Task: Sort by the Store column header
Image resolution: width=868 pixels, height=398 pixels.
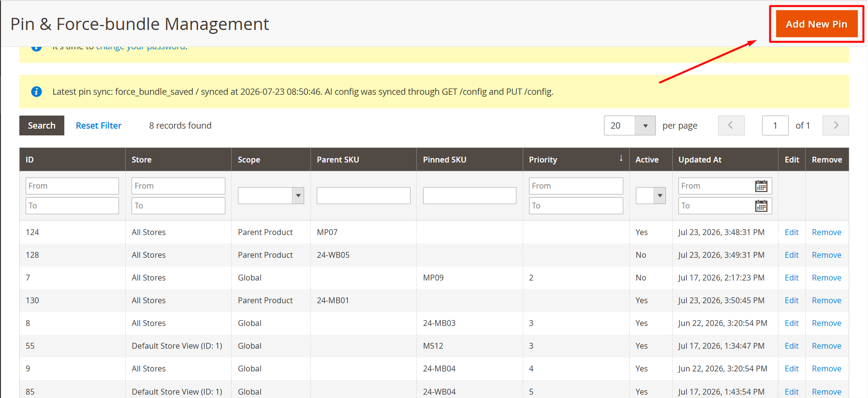Action: click(178, 160)
